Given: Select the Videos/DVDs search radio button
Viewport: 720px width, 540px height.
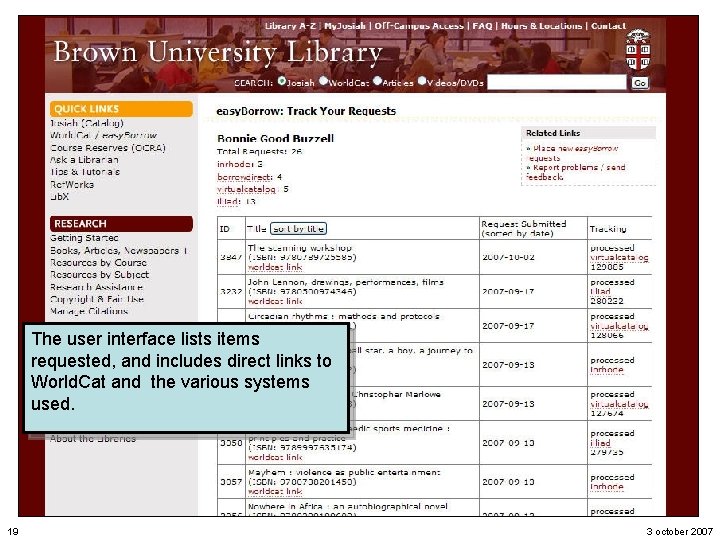Looking at the screenshot, I should (422, 81).
